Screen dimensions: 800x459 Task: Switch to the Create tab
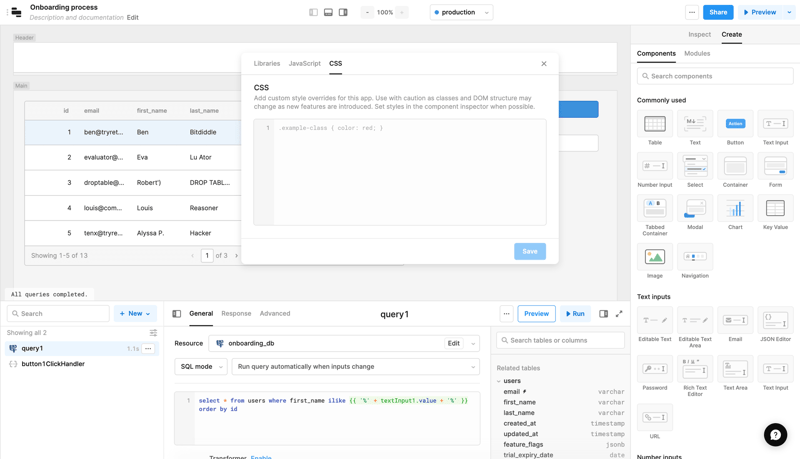pos(732,34)
